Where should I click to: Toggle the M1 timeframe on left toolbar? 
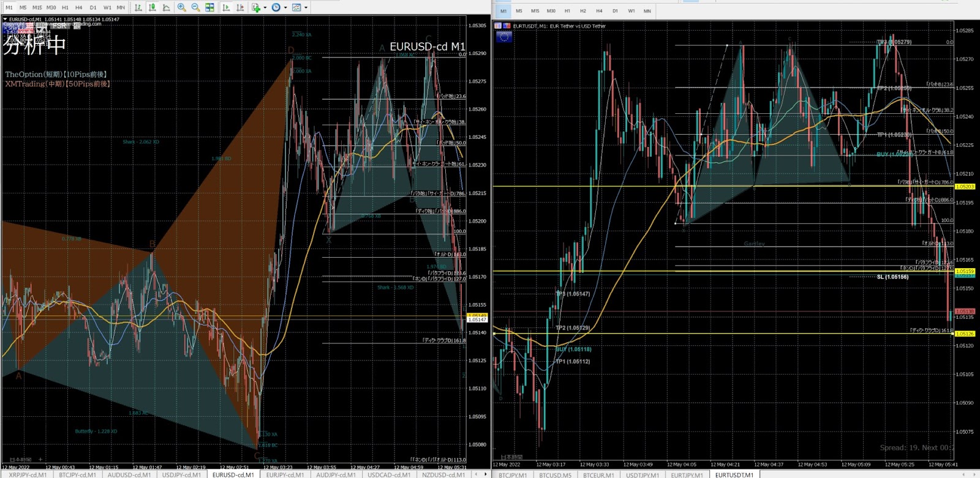coord(9,7)
